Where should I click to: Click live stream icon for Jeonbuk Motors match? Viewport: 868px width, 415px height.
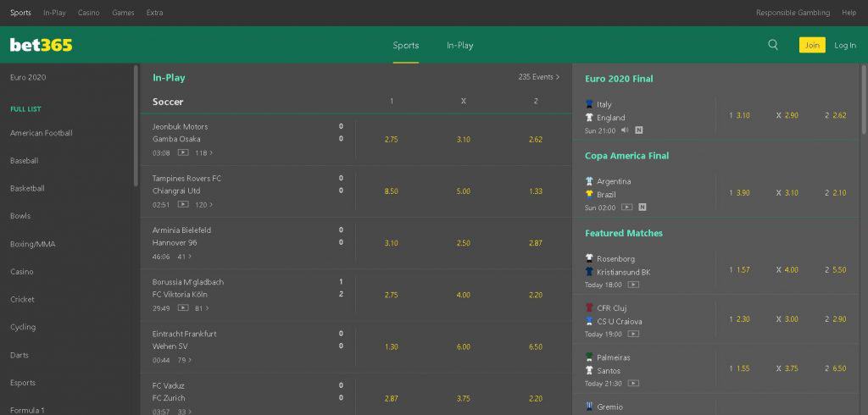point(183,152)
